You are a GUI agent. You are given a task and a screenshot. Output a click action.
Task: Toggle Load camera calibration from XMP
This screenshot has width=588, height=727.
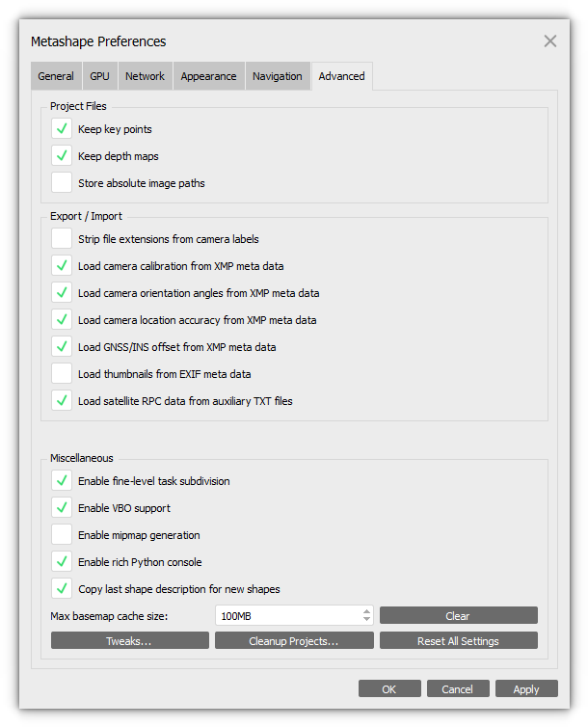point(62,266)
